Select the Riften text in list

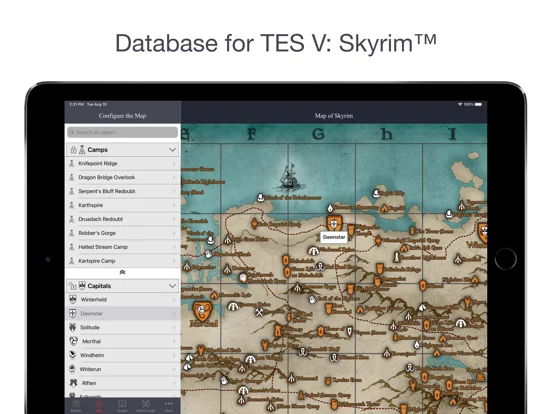(x=89, y=383)
